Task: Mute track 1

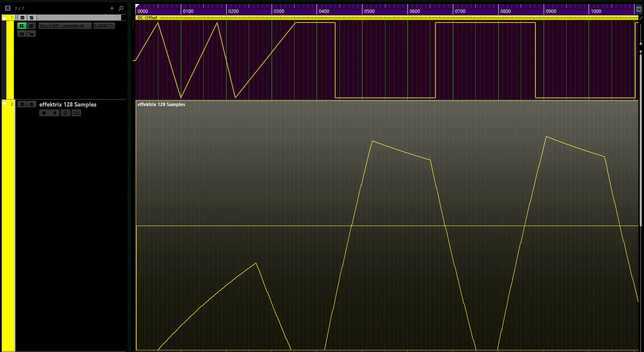Action: pos(22,18)
